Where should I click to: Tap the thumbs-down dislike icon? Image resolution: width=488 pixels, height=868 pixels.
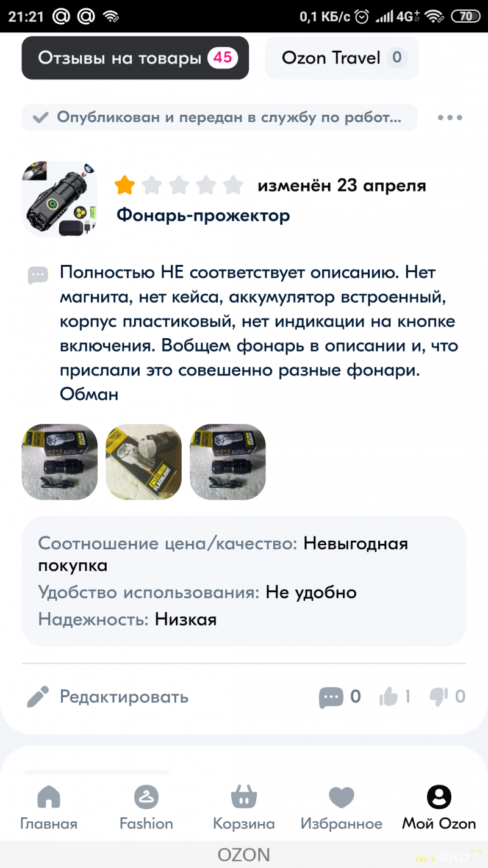tap(439, 696)
